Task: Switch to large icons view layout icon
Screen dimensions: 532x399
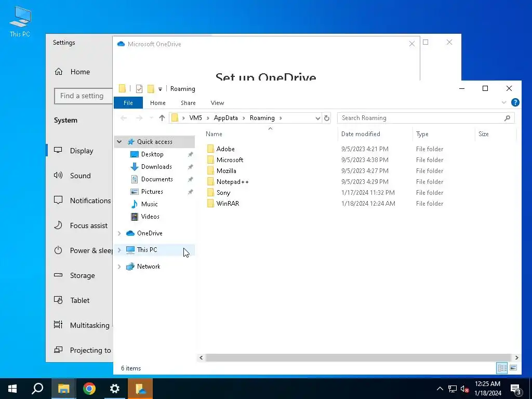Action: point(513,368)
